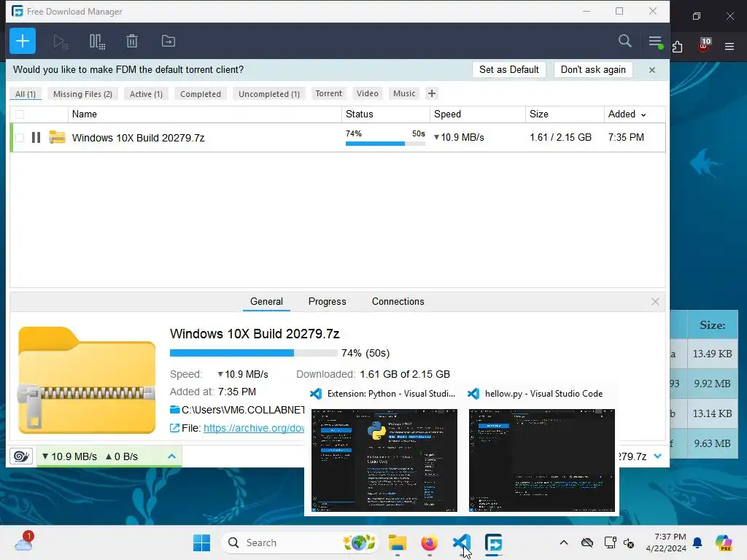Tick the select-all checkbox in header
747x560 pixels.
coord(20,114)
